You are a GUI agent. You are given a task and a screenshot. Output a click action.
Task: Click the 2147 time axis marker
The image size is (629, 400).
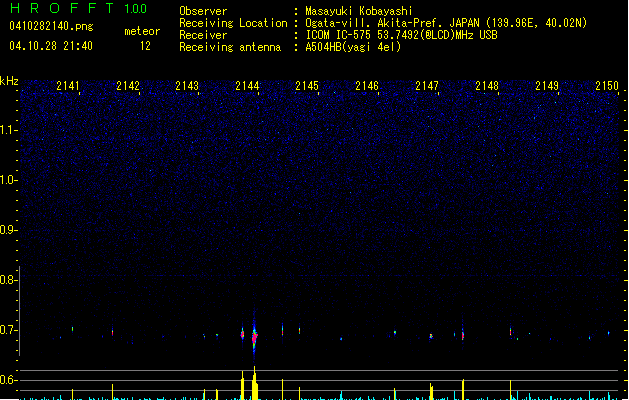pos(427,85)
